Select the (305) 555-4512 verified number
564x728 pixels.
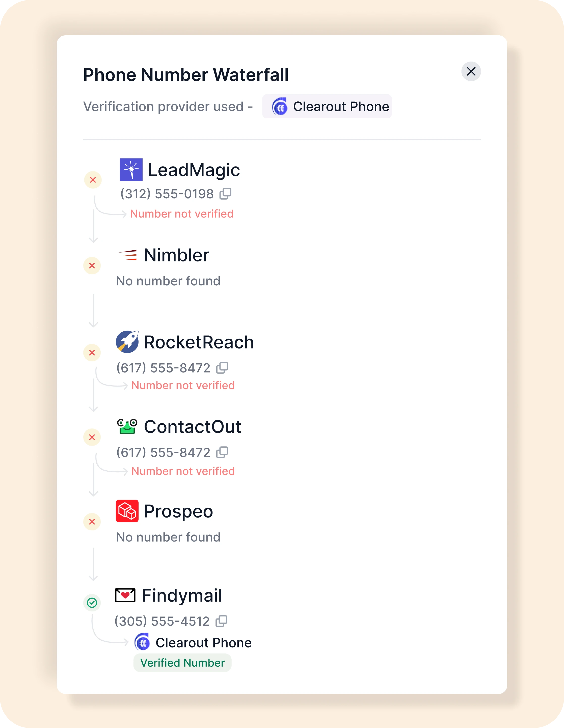162,621
